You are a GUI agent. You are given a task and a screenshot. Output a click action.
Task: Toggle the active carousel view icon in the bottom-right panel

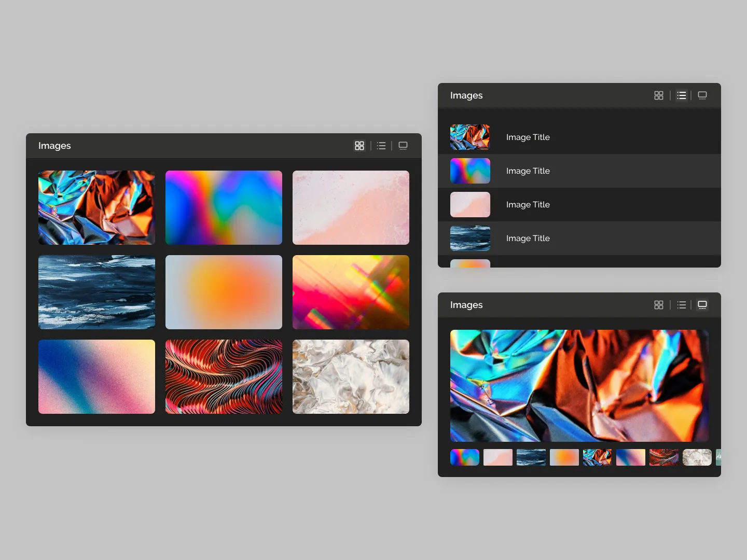[x=703, y=305]
